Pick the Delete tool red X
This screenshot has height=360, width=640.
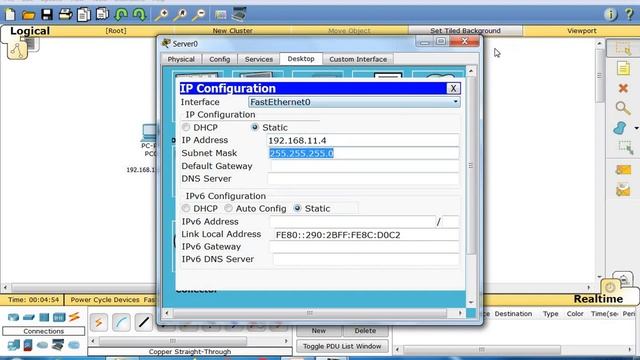click(x=623, y=88)
